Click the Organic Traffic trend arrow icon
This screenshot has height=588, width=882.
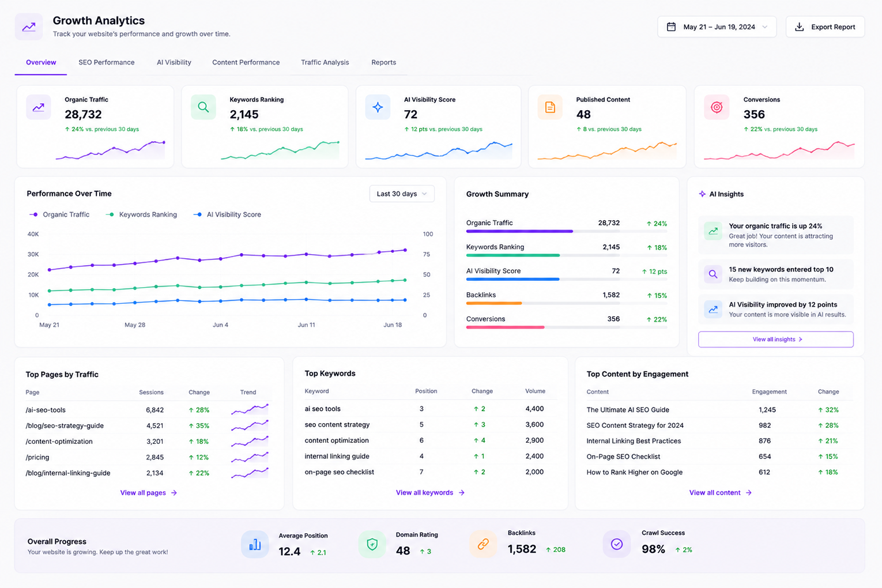coord(39,107)
